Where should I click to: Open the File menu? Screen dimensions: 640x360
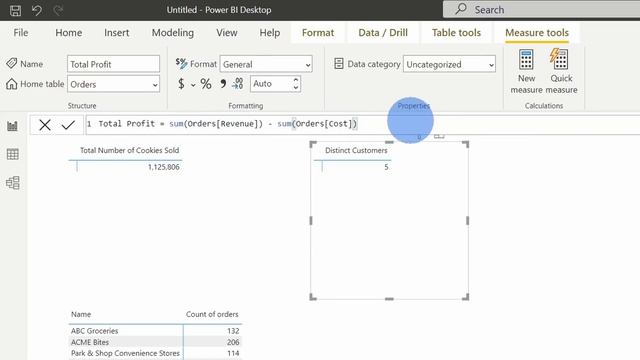pos(21,33)
